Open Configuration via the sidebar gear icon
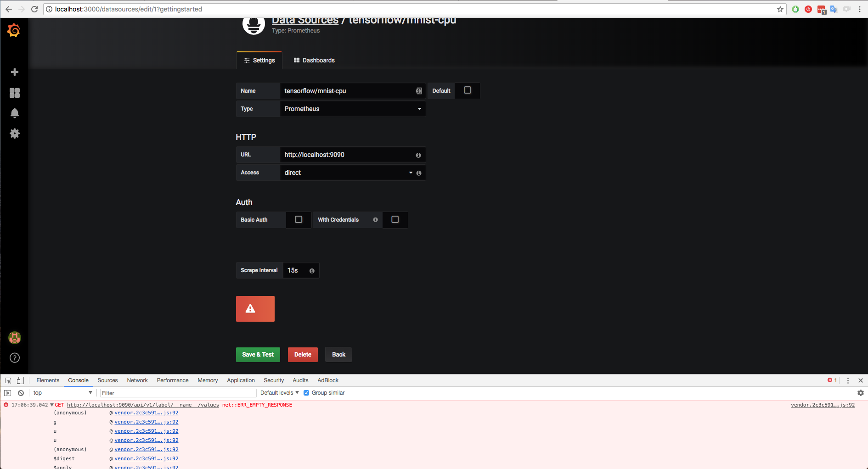This screenshot has height=469, width=868. coord(14,134)
